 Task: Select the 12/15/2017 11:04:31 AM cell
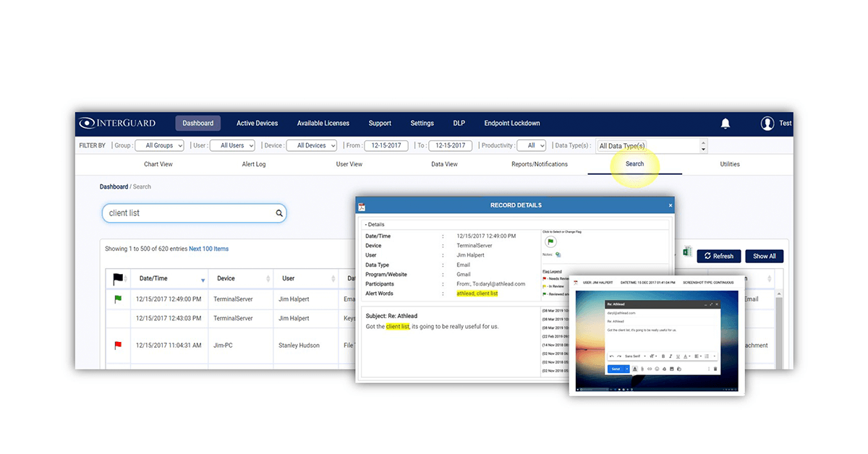coord(169,346)
